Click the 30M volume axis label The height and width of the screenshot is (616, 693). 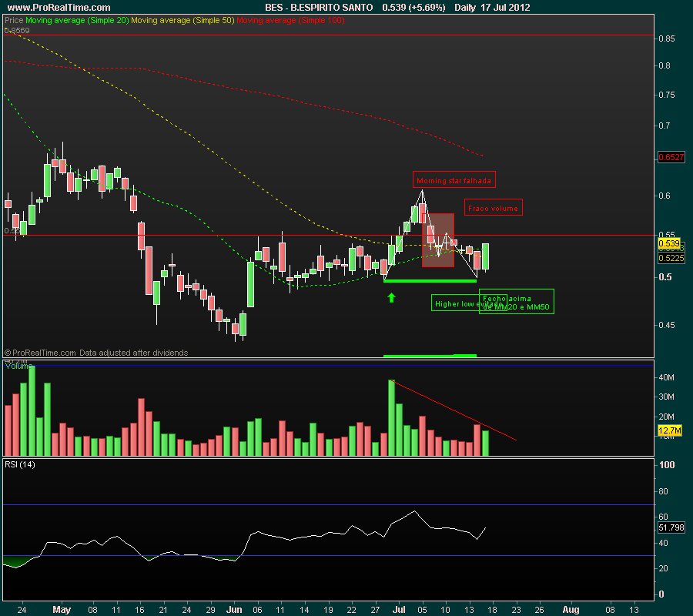pos(667,397)
